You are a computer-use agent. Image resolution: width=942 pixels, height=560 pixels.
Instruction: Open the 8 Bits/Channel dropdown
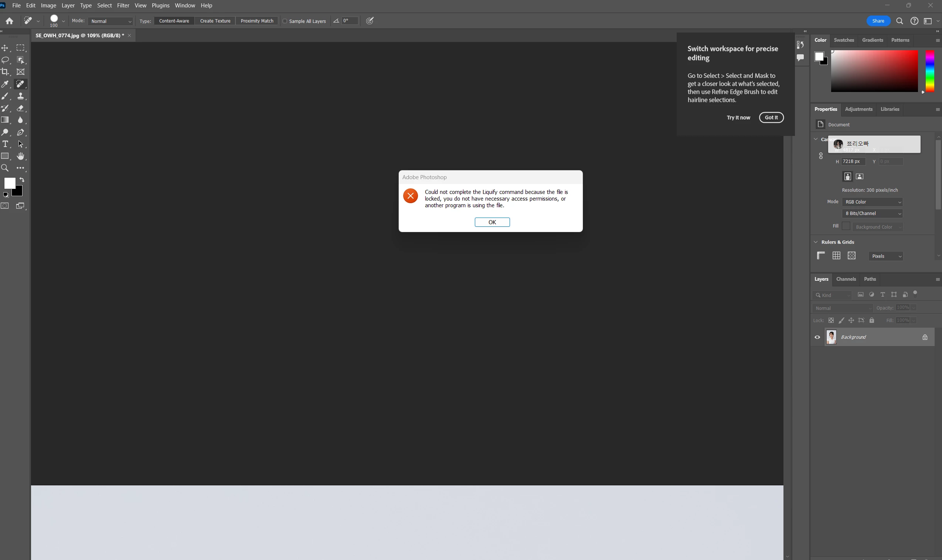[872, 213]
